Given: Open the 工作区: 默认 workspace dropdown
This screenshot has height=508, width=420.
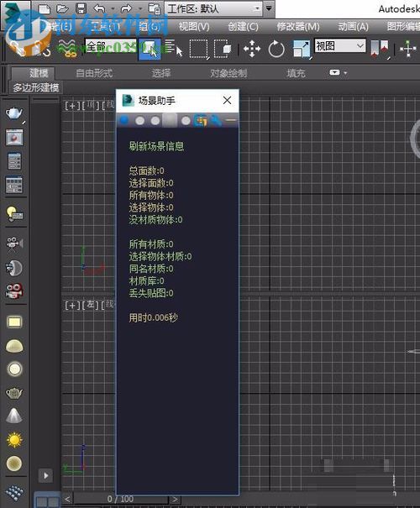Looking at the screenshot, I should pyautogui.click(x=213, y=8).
